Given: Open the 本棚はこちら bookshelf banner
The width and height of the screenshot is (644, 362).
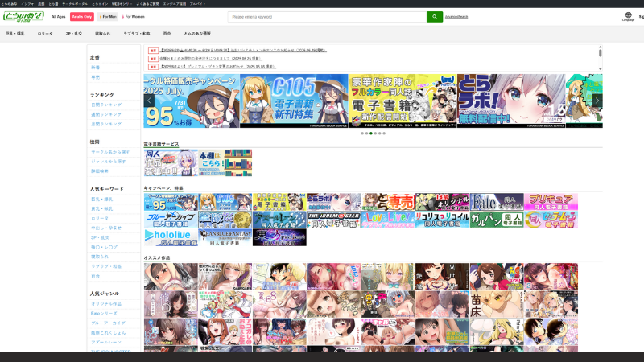Looking at the screenshot, I should pyautogui.click(x=225, y=163).
